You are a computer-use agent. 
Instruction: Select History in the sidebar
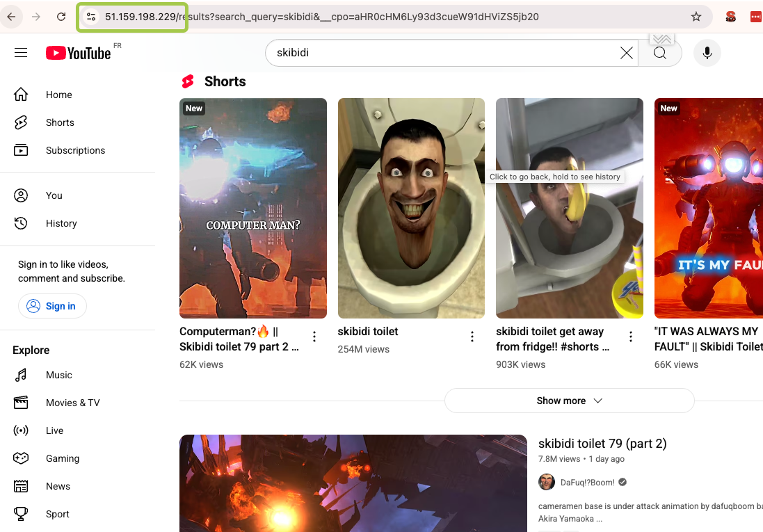61,223
